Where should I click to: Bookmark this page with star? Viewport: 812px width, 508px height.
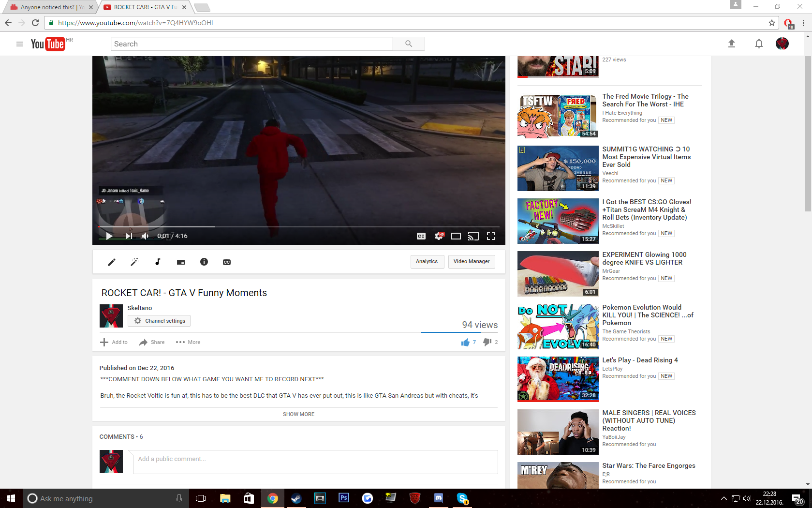tap(772, 23)
